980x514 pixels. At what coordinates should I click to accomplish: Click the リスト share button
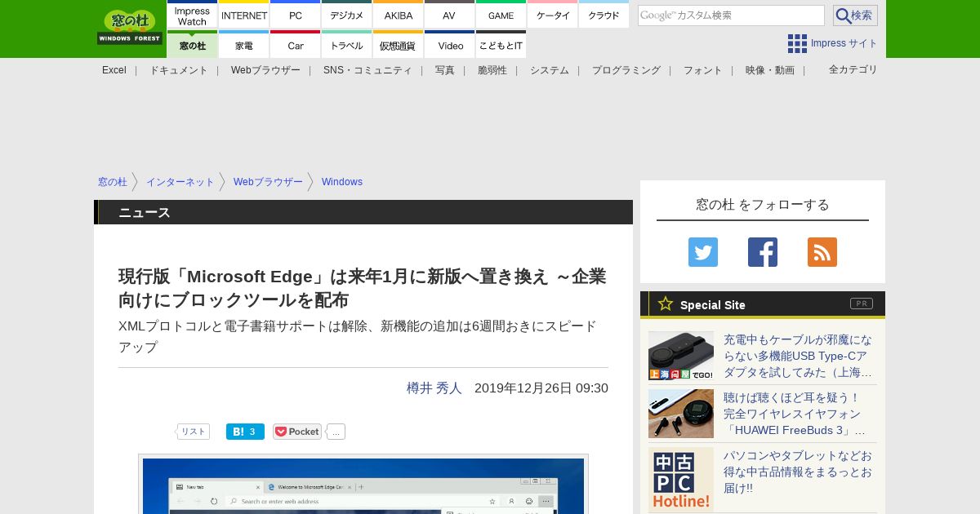pyautogui.click(x=193, y=432)
